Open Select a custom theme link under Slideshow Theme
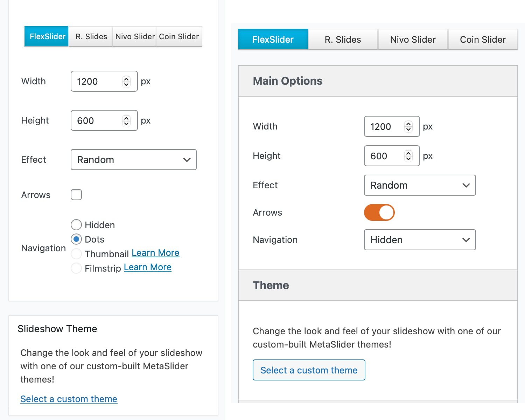Image resolution: width=525 pixels, height=420 pixels. click(x=69, y=399)
